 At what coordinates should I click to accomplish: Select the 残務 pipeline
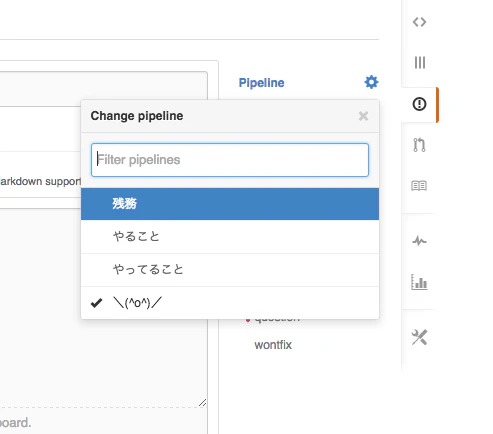230,204
